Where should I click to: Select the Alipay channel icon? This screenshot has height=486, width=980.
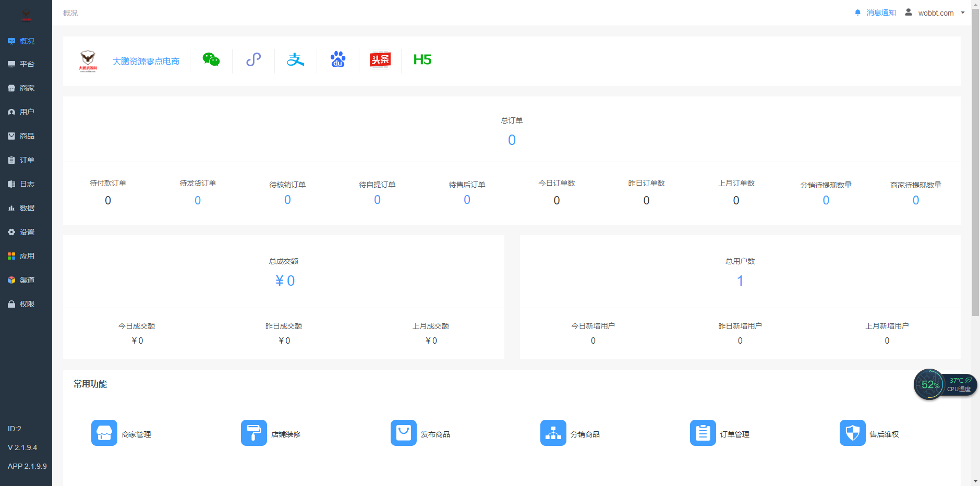(x=296, y=60)
